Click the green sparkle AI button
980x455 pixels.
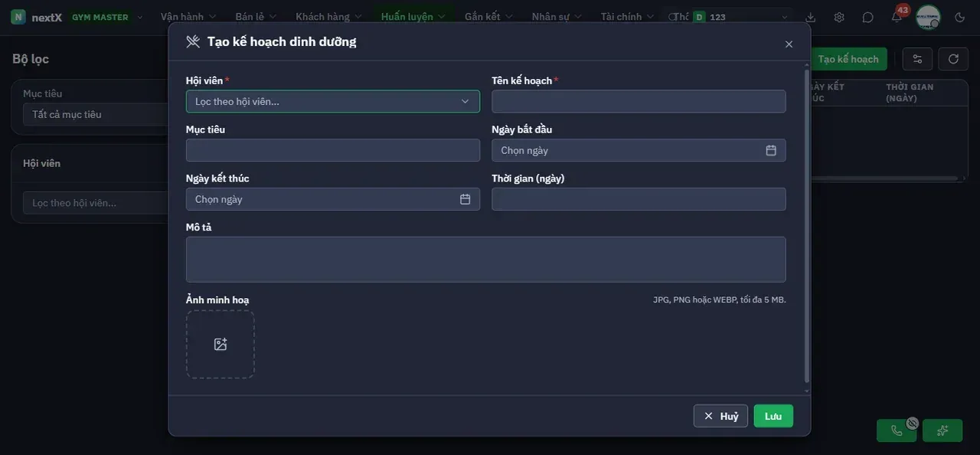(x=942, y=430)
